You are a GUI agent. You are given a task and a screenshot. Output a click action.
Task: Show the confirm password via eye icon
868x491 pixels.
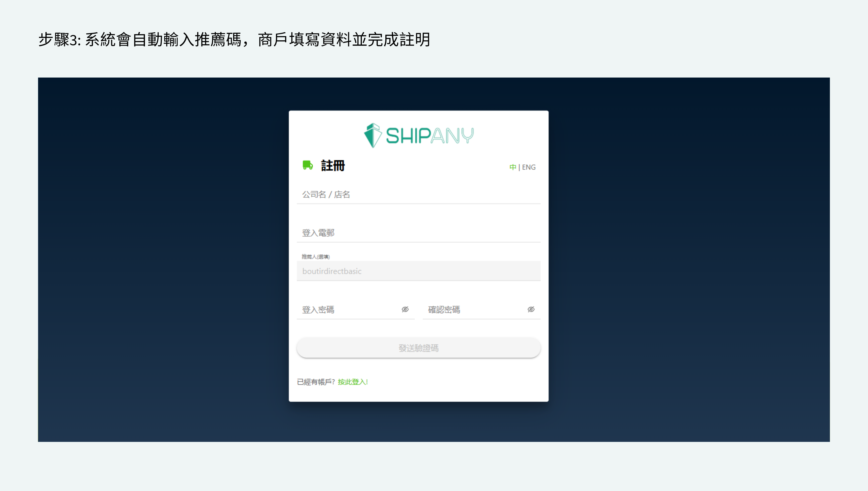[531, 309]
